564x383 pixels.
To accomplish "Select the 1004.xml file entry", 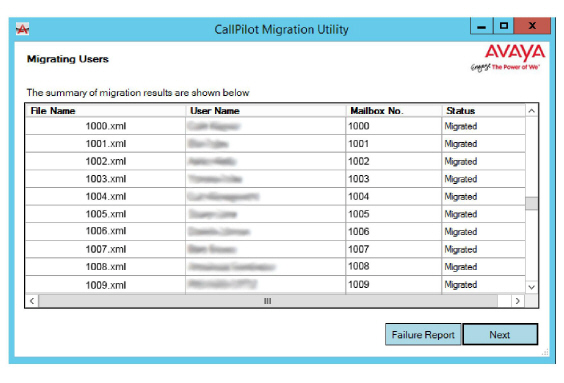I will [x=106, y=196].
